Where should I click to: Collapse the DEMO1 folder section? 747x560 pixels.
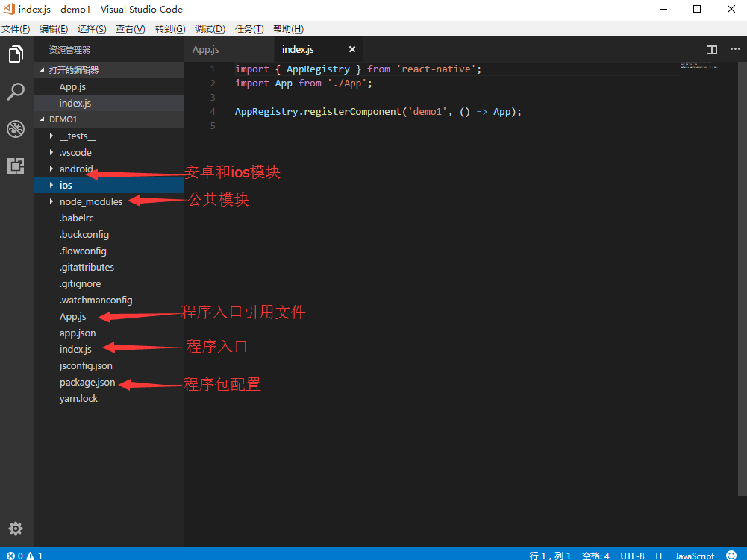[42, 119]
